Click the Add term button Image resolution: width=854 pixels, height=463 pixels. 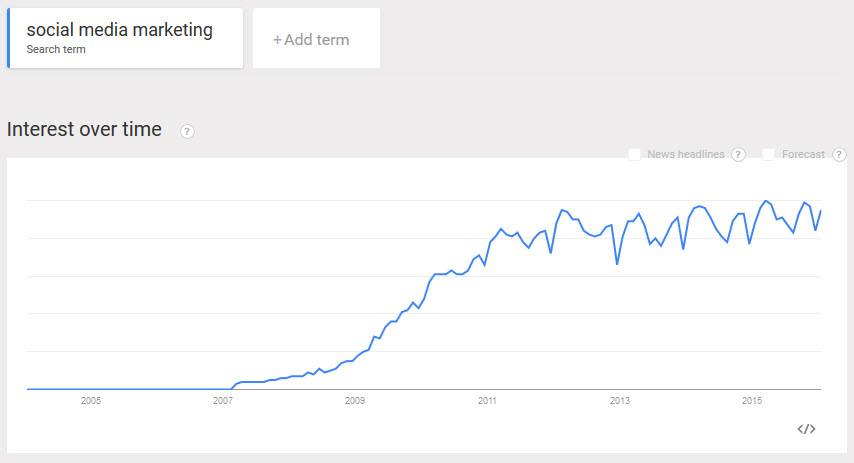(x=316, y=38)
